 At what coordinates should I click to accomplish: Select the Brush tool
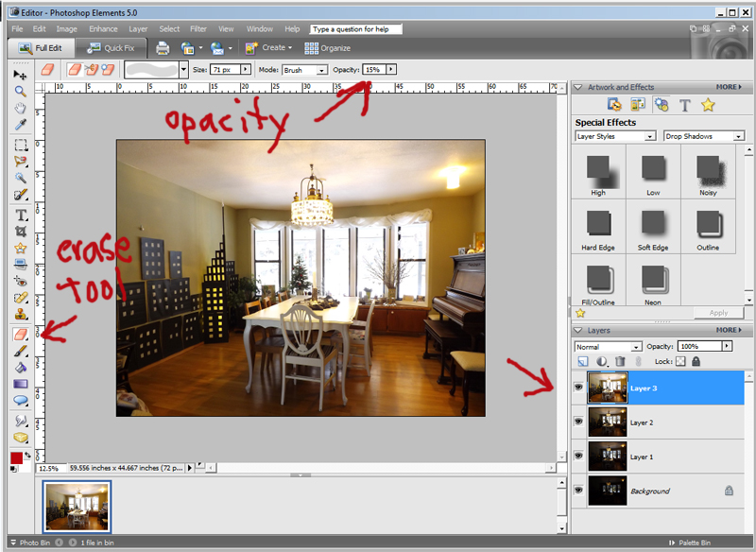pyautogui.click(x=20, y=351)
